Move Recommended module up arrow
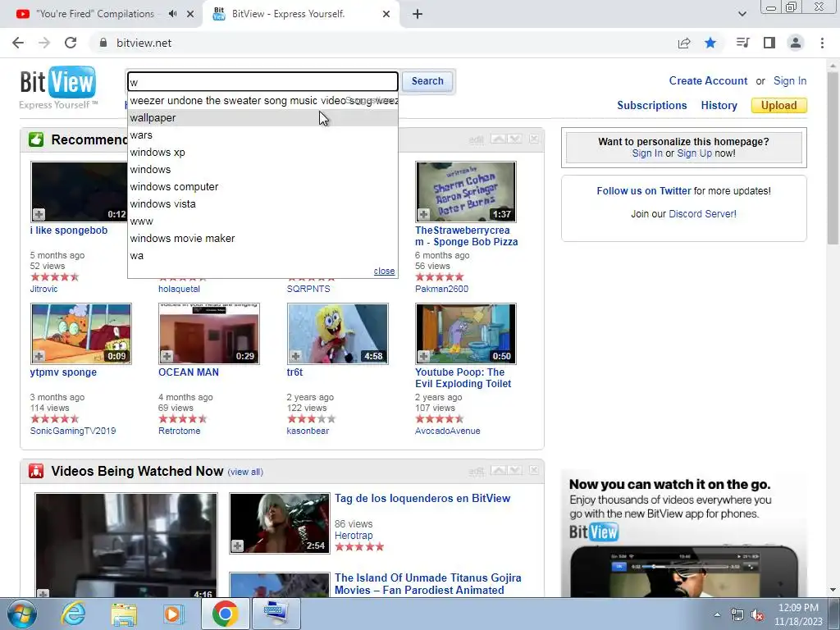Screen dimensions: 840x630 498,139
